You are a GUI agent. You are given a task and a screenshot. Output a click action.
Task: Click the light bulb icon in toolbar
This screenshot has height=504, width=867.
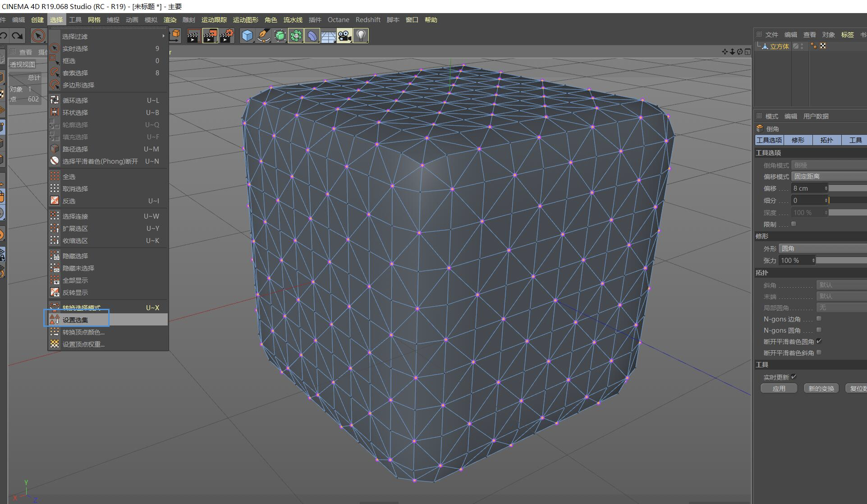click(361, 36)
